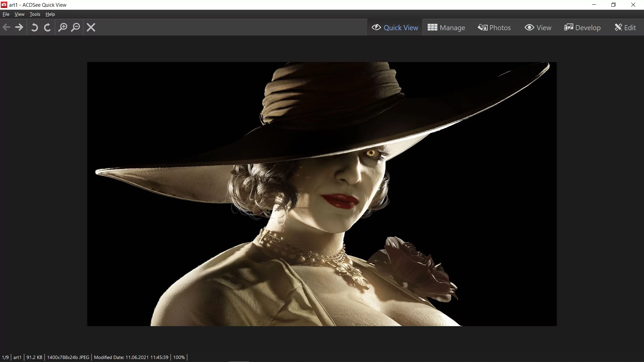Zoom in with the magnifier plus
Image resolution: width=644 pixels, height=362 pixels.
click(x=63, y=27)
